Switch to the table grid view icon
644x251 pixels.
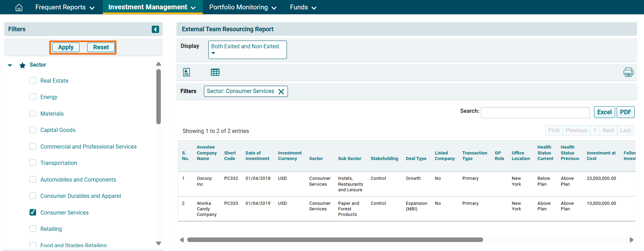click(215, 72)
